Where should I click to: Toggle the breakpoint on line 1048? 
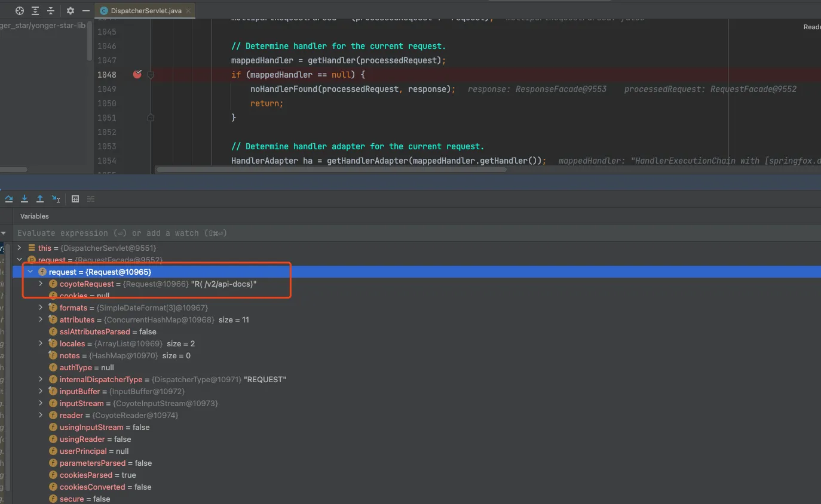point(137,75)
